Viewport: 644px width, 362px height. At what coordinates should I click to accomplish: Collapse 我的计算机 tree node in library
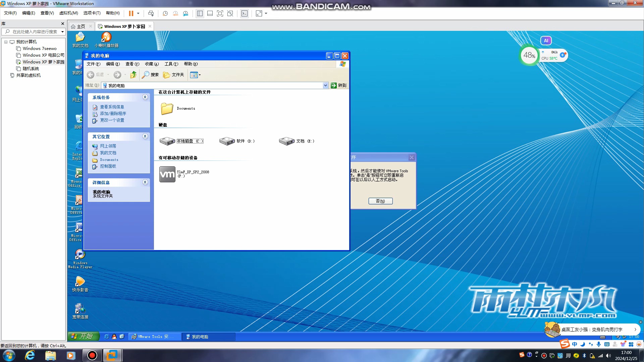pos(6,42)
